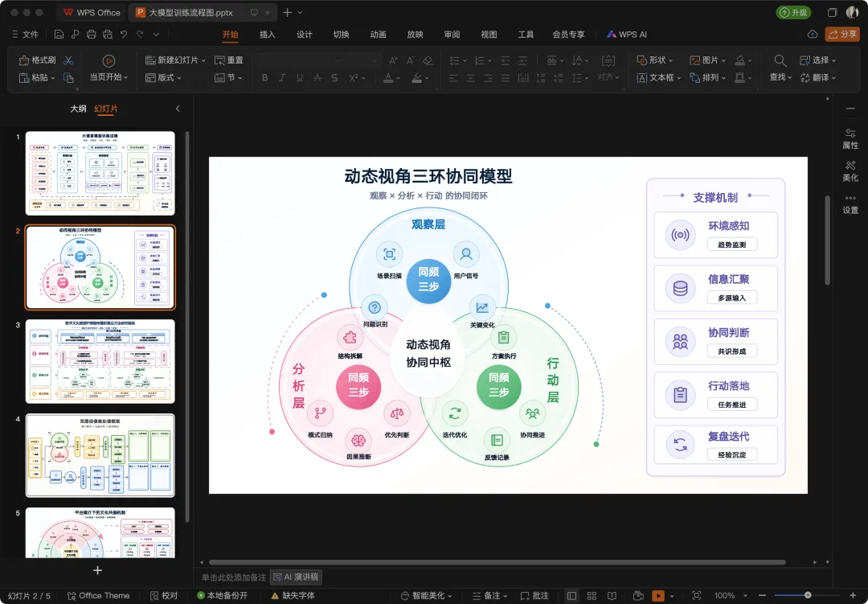The image size is (868, 604).
Task: Open the 属性 properties panel
Action: (x=850, y=138)
